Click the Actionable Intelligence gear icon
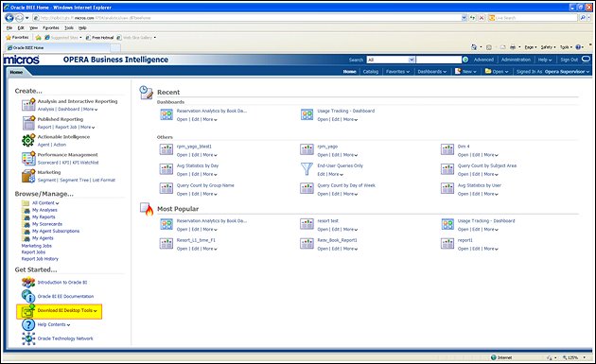Image resolution: width=596 pixels, height=364 pixels. [x=28, y=140]
